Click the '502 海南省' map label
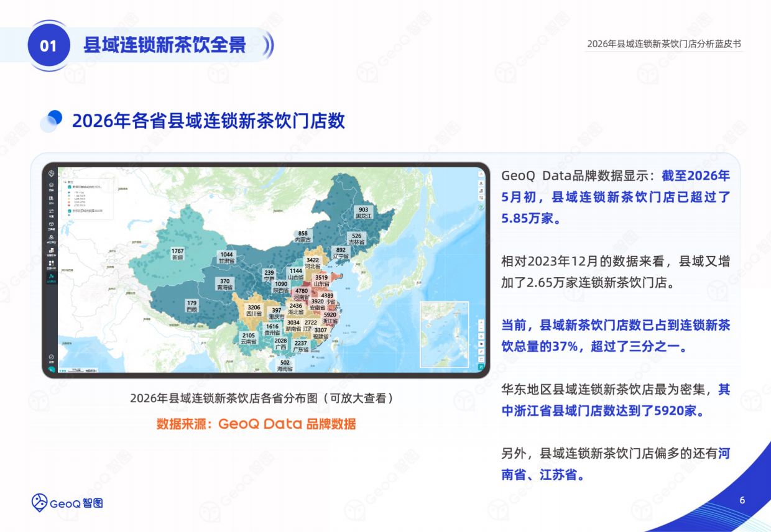 pos(285,365)
